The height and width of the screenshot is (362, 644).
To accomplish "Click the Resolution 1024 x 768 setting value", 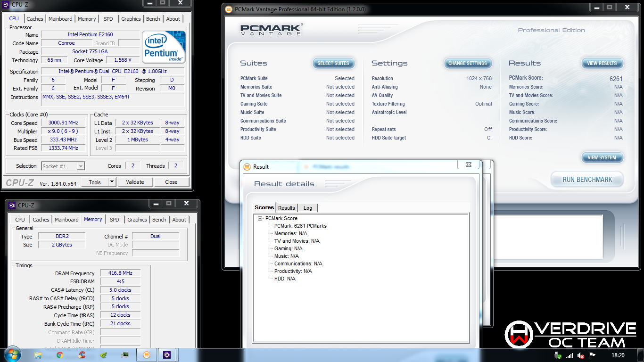I will [479, 78].
